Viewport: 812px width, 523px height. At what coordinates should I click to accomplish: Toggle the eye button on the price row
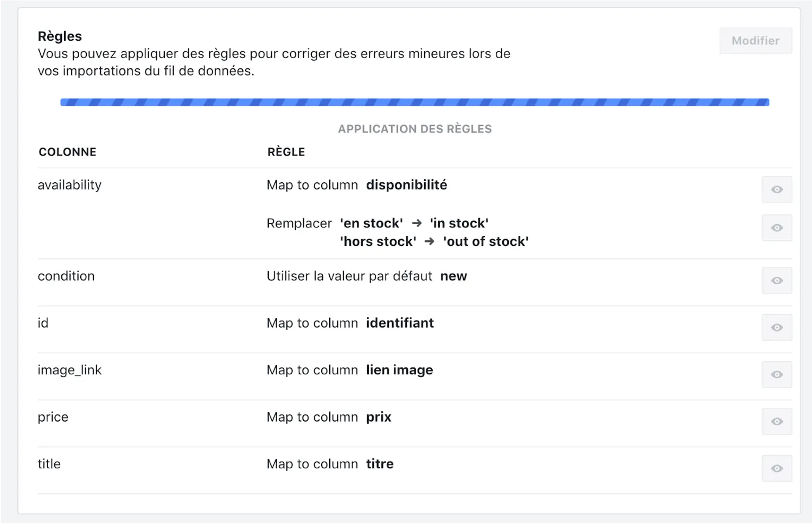pos(776,422)
